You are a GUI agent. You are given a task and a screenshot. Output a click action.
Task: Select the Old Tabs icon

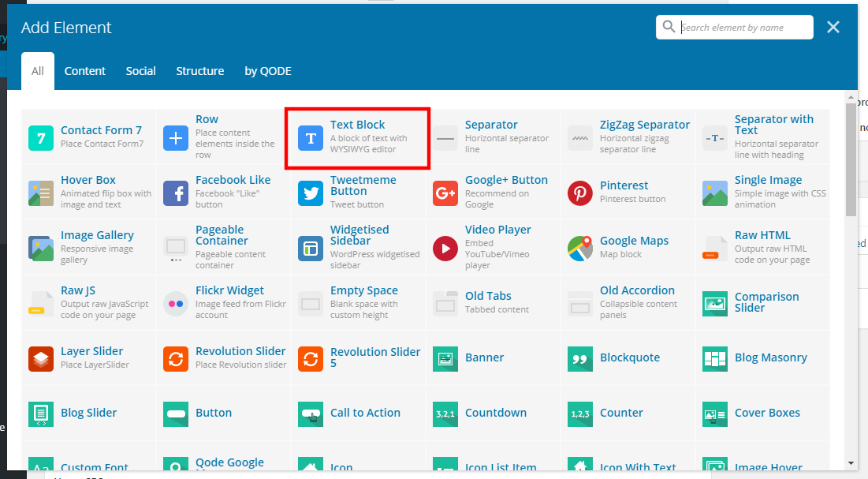(445, 303)
